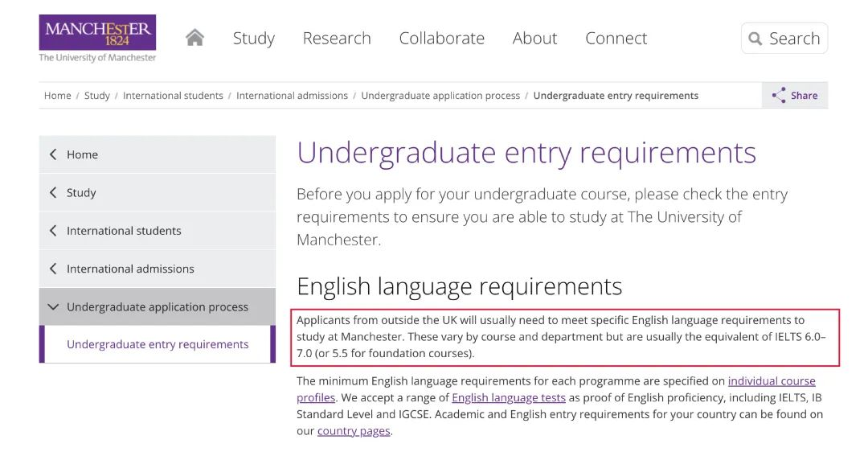This screenshot has height=452, width=868.
Task: Open Home in the sidebar menu
Action: click(x=158, y=154)
